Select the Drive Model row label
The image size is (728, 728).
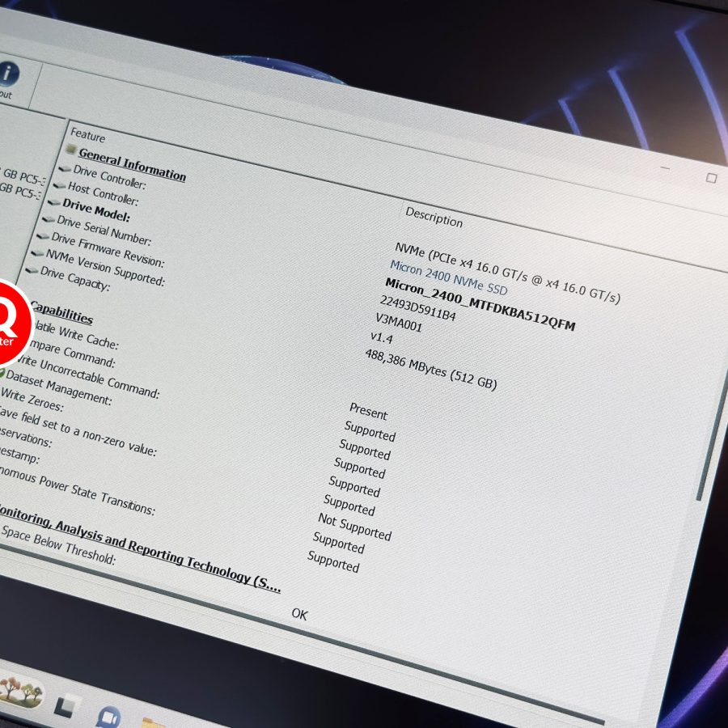[x=96, y=210]
